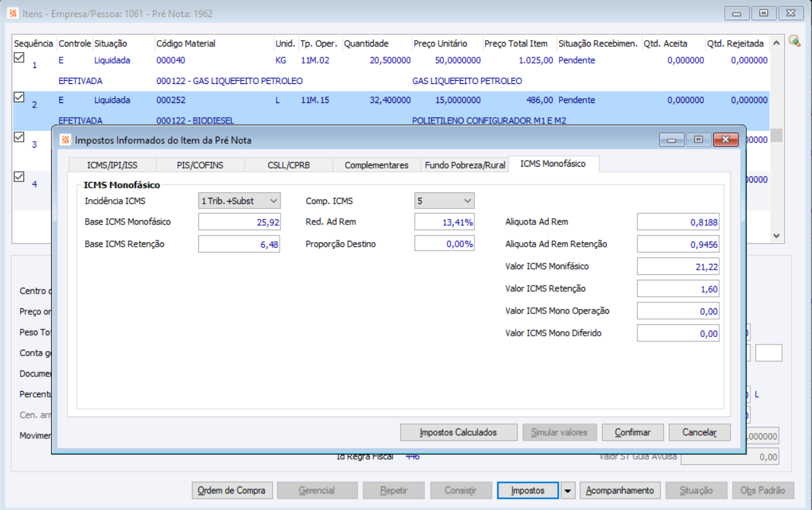Open the Comp. ICMS dropdown
The image size is (812, 510).
[444, 201]
